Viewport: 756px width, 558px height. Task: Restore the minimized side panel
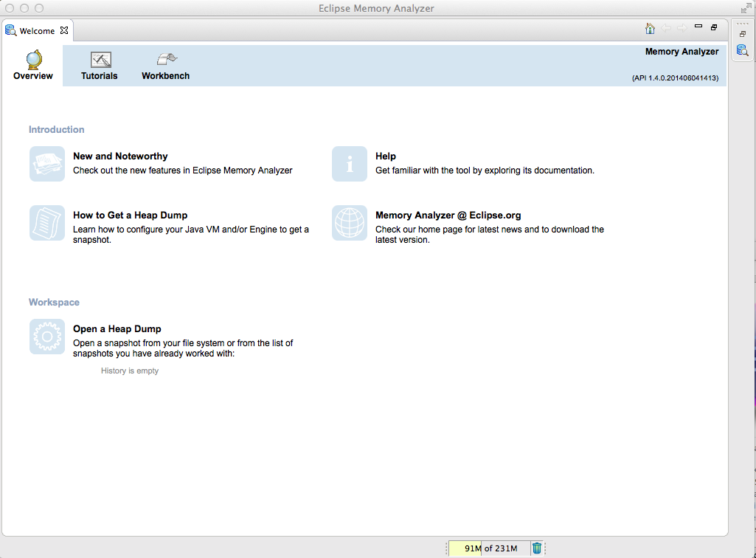coord(743,34)
